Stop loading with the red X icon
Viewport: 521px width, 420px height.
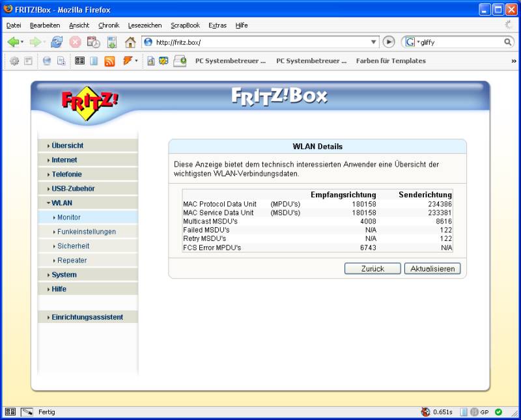pos(75,42)
